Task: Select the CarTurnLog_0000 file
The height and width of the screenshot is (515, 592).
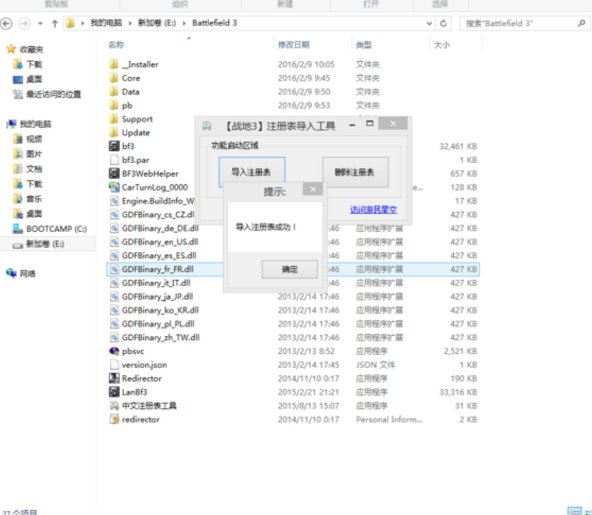Action: (154, 187)
